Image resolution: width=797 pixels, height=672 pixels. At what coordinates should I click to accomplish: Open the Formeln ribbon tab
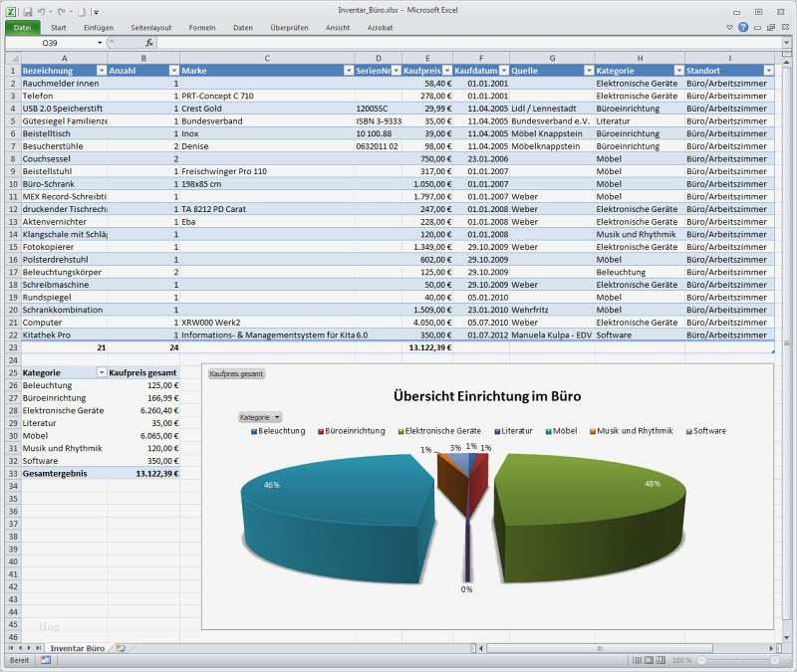click(202, 28)
